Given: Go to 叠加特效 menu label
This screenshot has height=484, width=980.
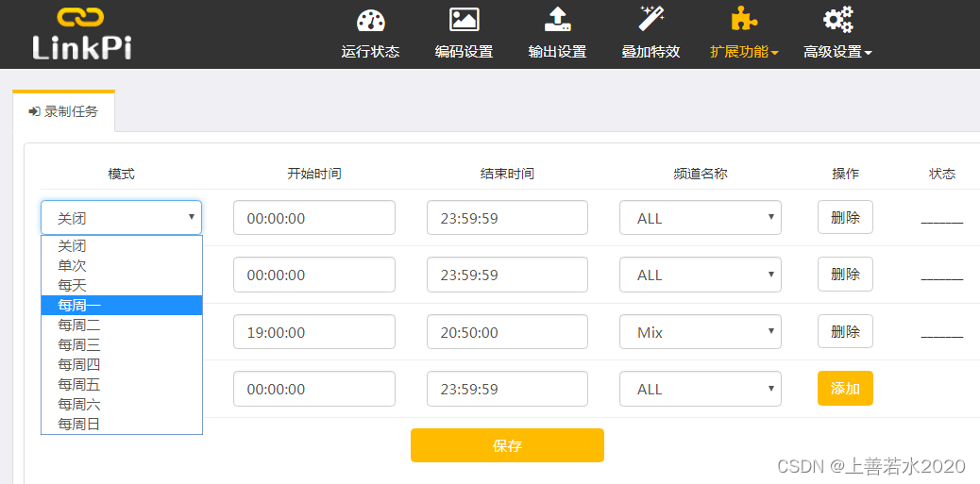Looking at the screenshot, I should pos(651,52).
